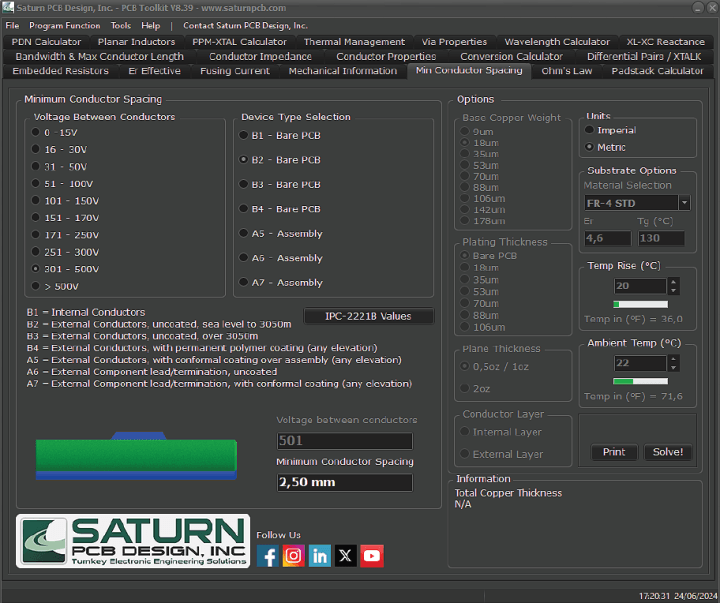
Task: Open the YouTube icon link
Action: [x=372, y=556]
